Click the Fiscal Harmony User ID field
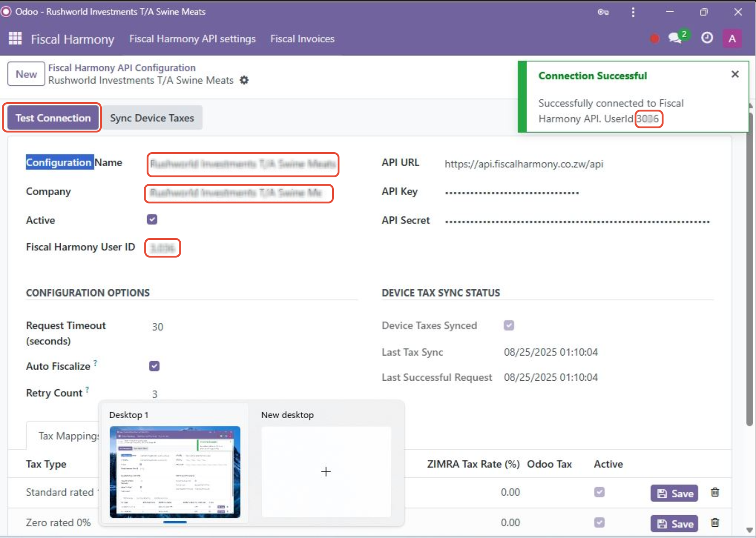Viewport: 756px width, 538px height. (163, 248)
